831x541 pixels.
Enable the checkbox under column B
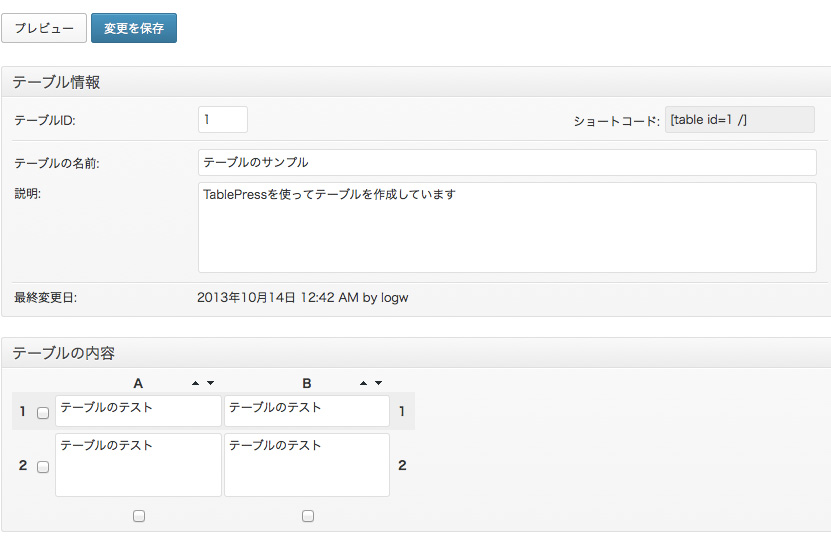(308, 516)
